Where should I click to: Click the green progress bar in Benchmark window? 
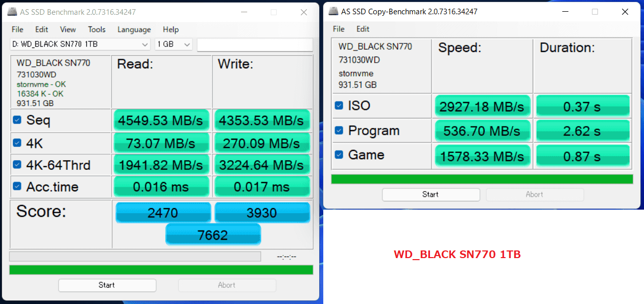(x=161, y=270)
